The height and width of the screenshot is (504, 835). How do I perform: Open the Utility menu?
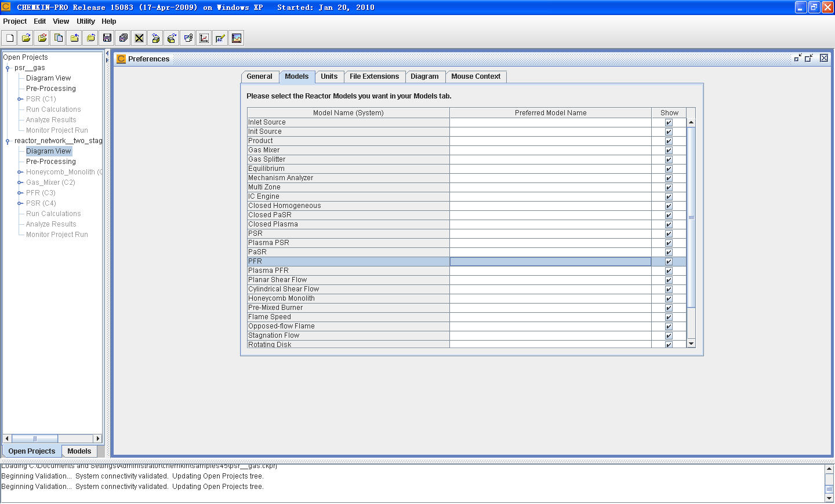click(86, 21)
